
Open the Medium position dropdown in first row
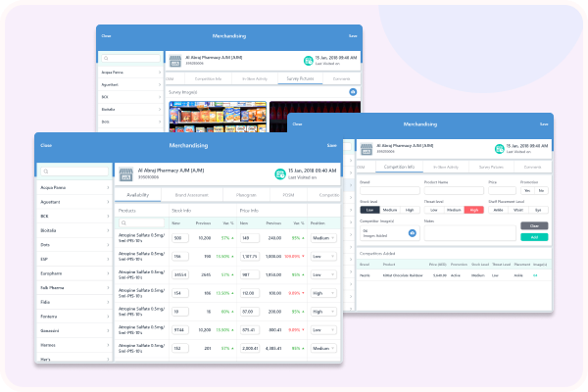point(322,237)
